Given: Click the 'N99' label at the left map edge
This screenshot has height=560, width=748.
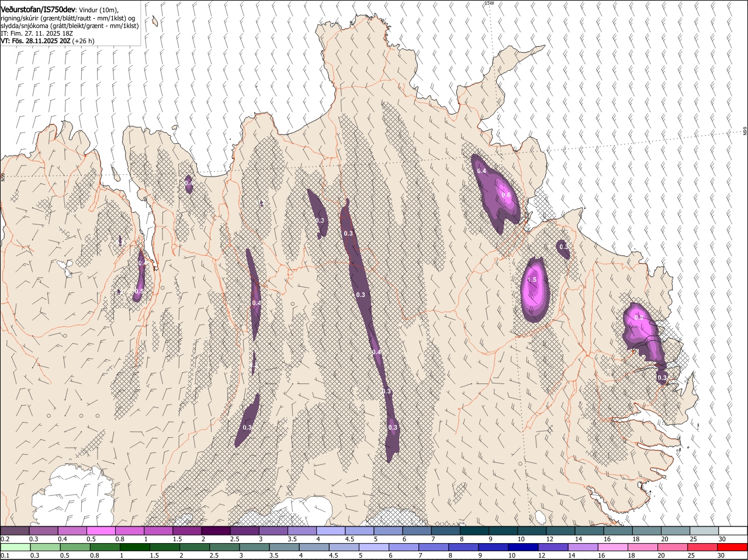Looking at the screenshot, I should [2, 176].
